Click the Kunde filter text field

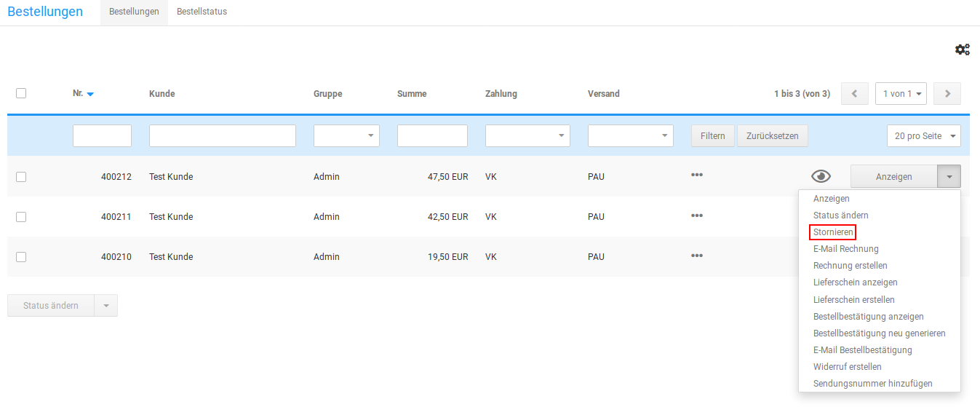click(x=222, y=136)
